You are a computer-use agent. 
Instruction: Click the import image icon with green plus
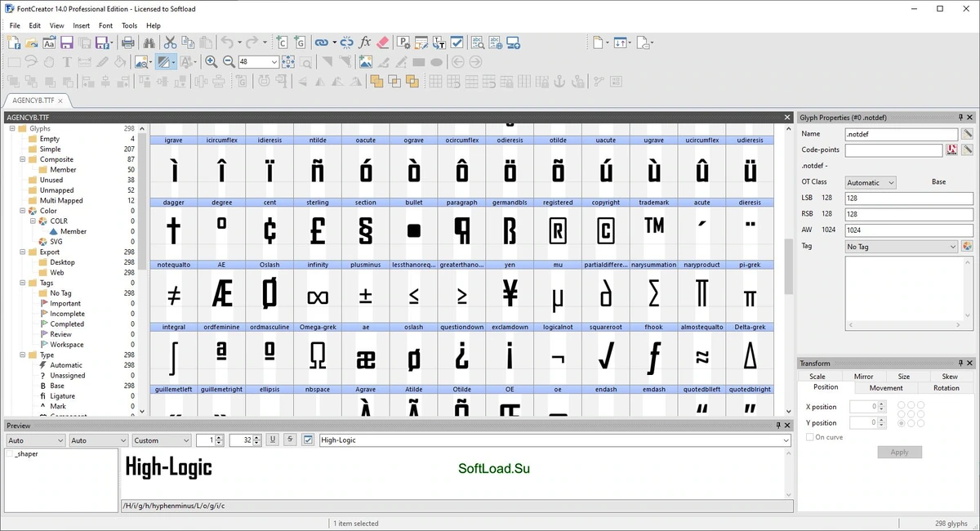365,61
